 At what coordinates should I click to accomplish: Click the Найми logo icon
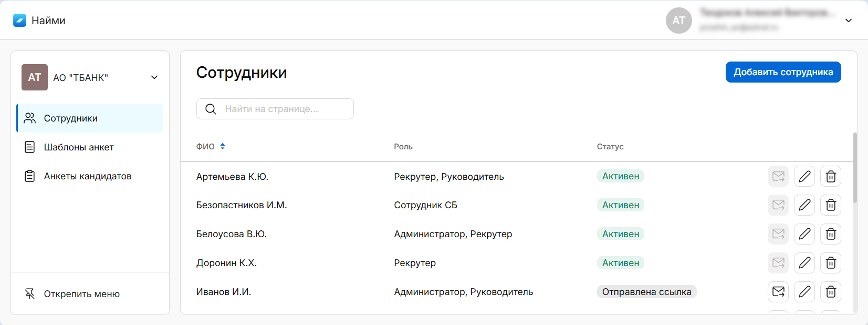[19, 21]
